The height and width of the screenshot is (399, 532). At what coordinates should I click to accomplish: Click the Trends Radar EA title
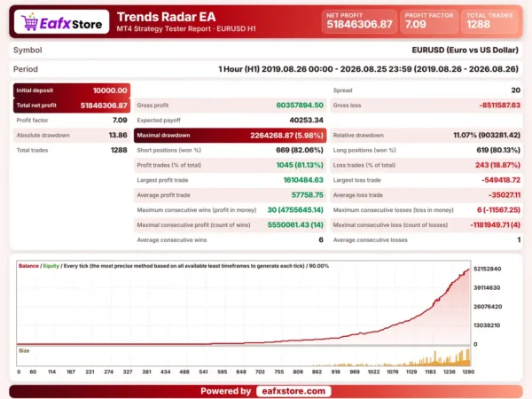coord(167,17)
